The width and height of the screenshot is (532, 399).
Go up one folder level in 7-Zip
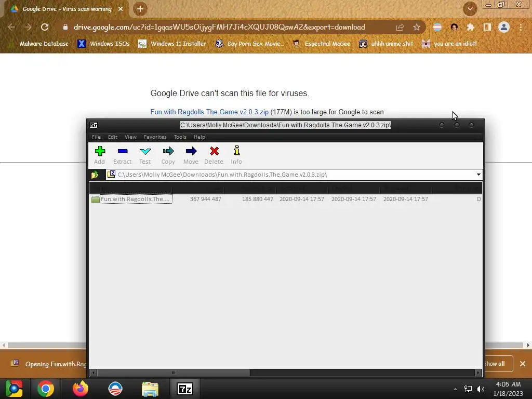pyautogui.click(x=95, y=175)
